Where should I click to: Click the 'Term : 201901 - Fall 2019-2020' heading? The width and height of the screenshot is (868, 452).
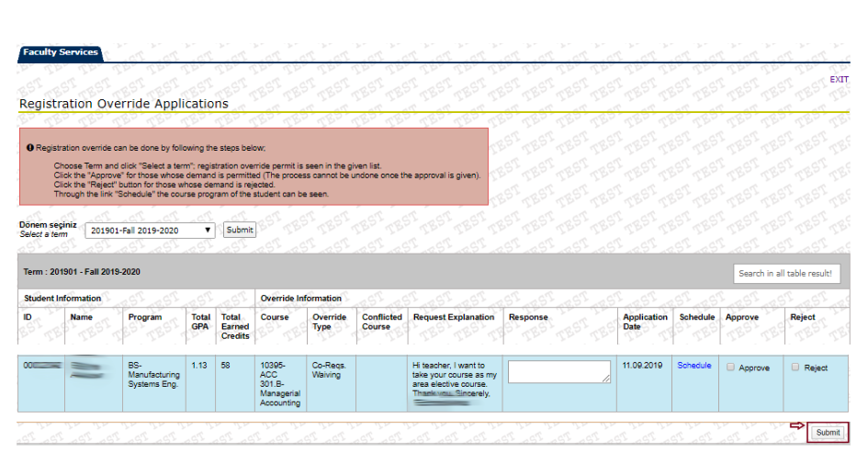82,272
